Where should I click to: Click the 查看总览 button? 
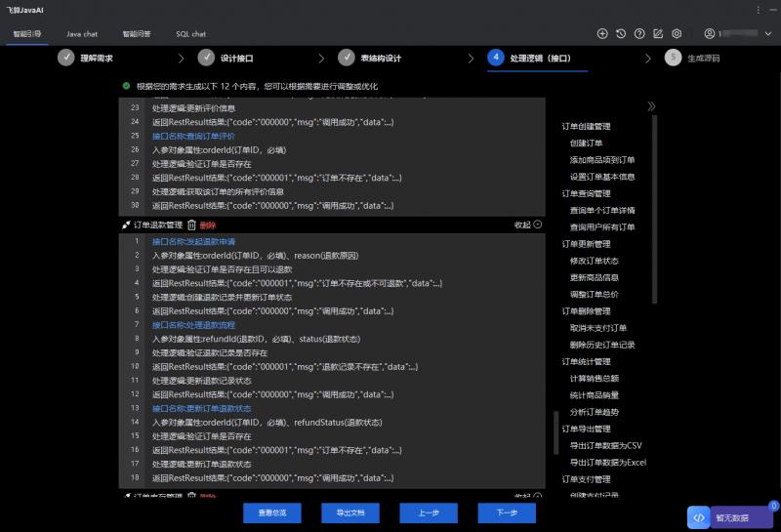tap(272, 512)
